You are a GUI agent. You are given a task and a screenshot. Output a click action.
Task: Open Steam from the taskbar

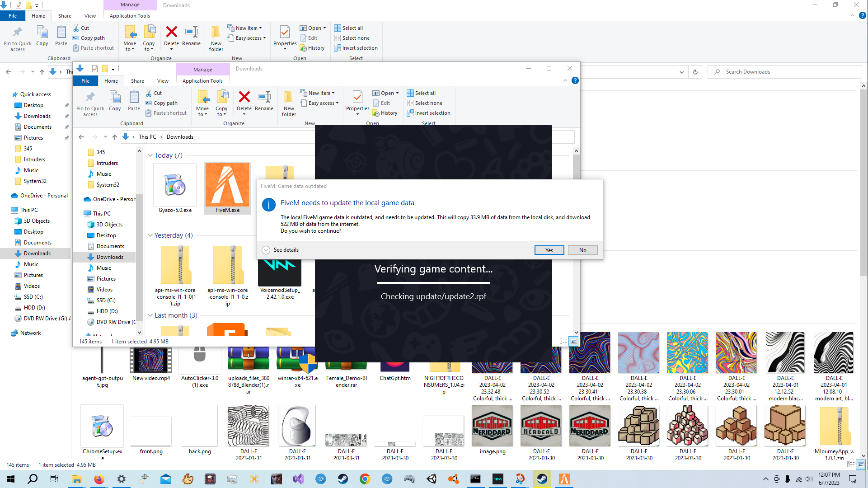click(x=343, y=479)
